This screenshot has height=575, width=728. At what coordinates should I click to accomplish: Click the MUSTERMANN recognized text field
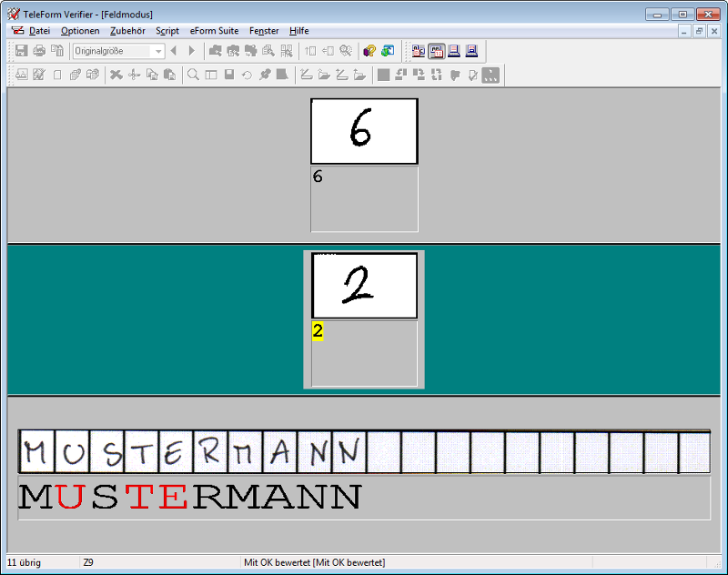click(364, 497)
